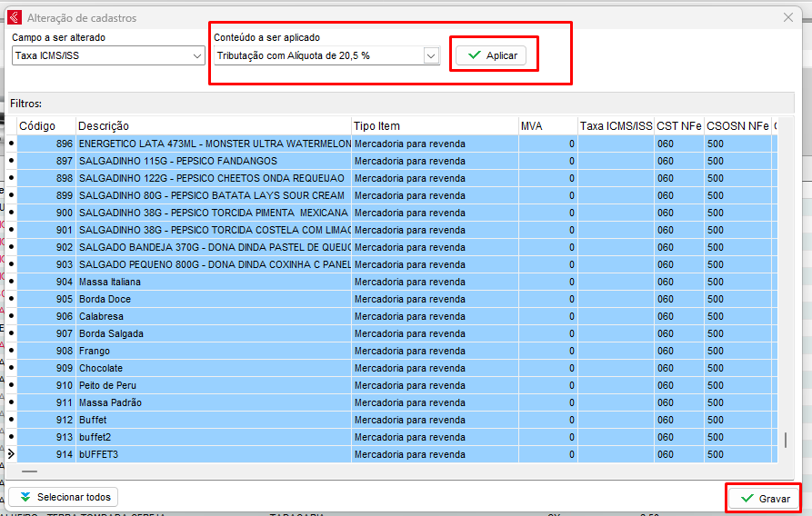
Task: Click the current row arrow indicator at row 914
Action: click(11, 454)
